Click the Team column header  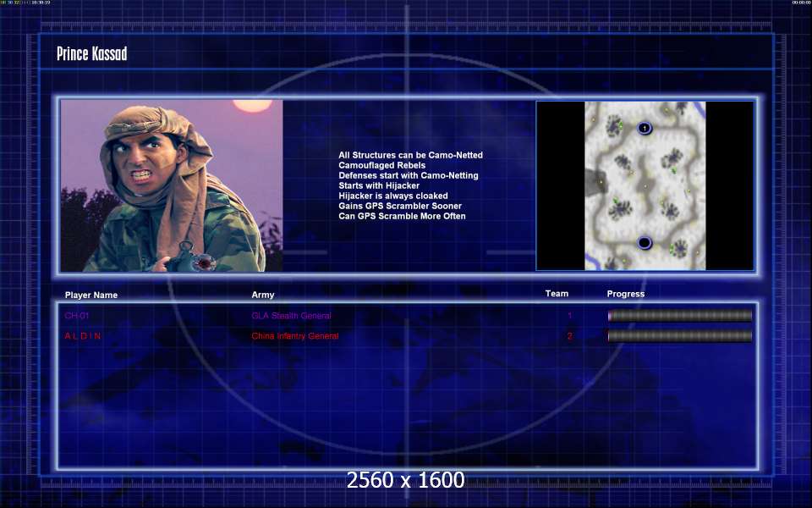[557, 294]
